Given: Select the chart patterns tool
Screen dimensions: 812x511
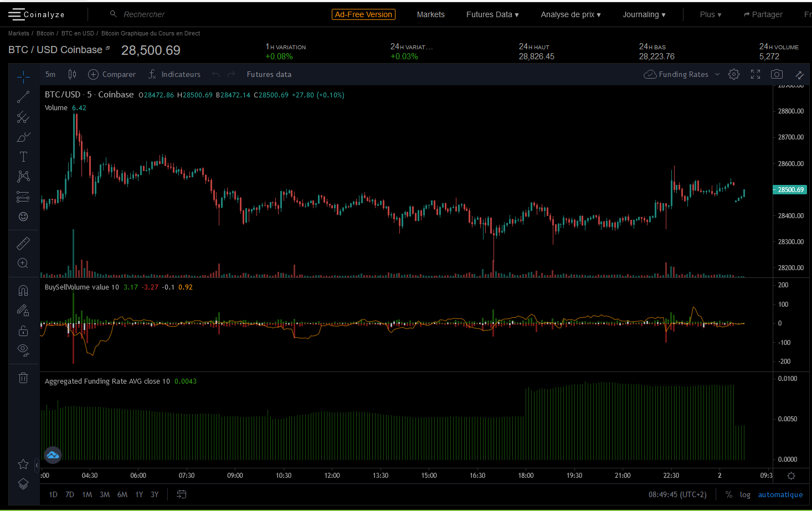Looking at the screenshot, I should click(x=23, y=177).
